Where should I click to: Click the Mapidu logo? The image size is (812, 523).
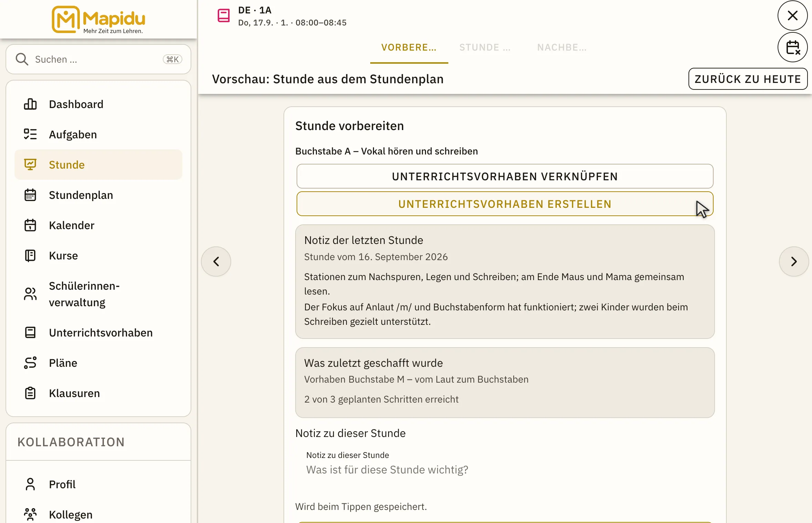(x=98, y=20)
